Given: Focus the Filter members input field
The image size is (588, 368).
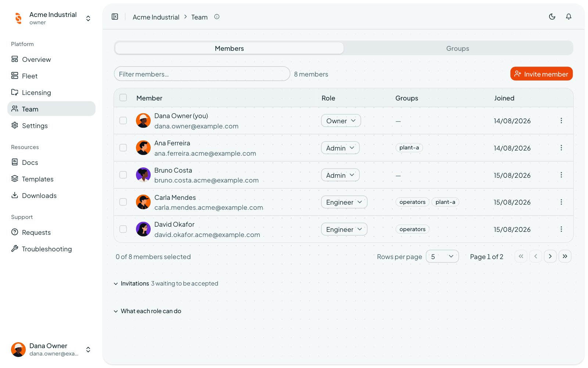Looking at the screenshot, I should (202, 74).
